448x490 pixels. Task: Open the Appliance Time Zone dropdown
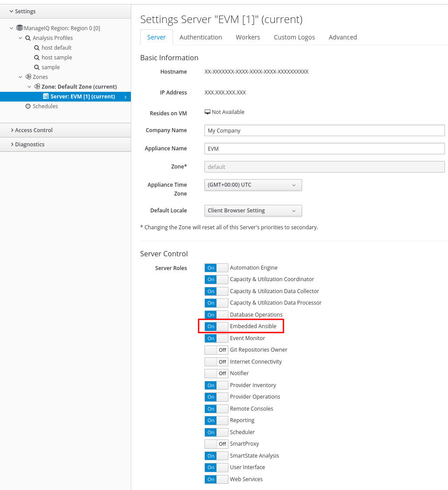(x=253, y=184)
